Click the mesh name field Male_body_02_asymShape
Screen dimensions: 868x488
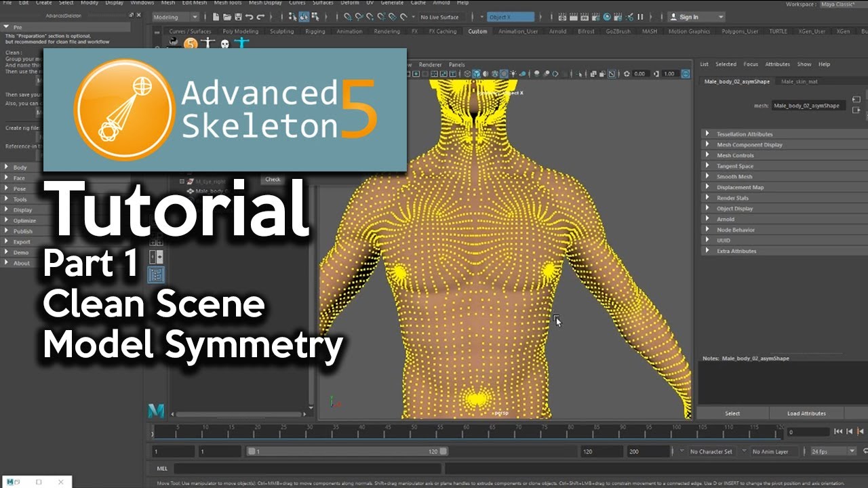807,106
